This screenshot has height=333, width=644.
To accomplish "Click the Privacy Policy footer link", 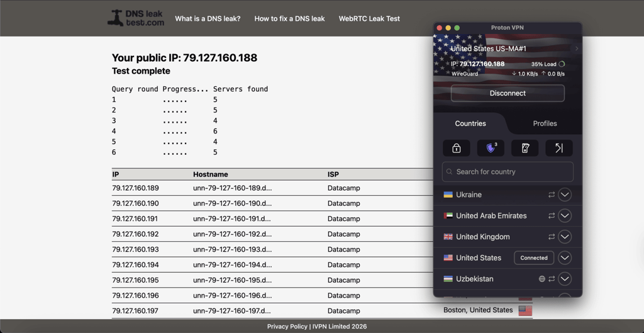I will 287,327.
